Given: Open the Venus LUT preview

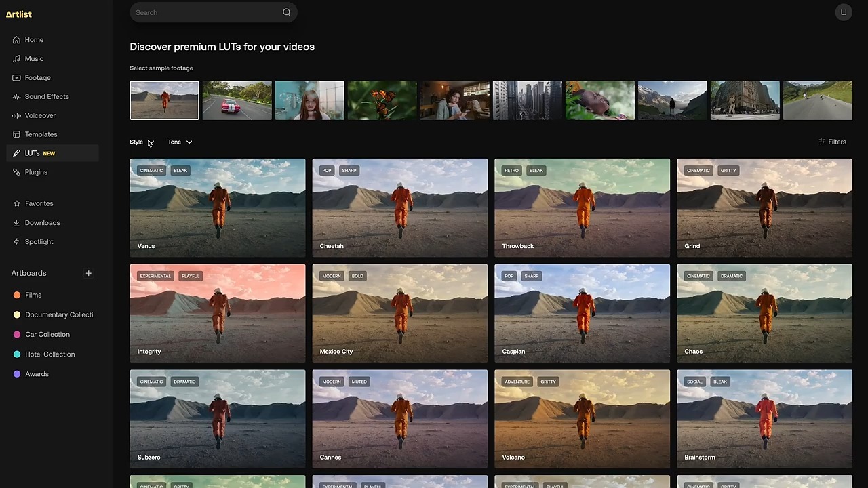Looking at the screenshot, I should (x=218, y=208).
